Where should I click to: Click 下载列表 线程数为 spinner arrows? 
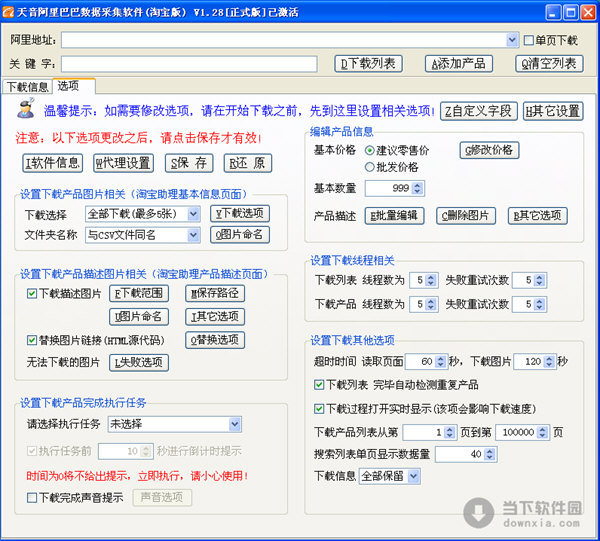[x=431, y=280]
